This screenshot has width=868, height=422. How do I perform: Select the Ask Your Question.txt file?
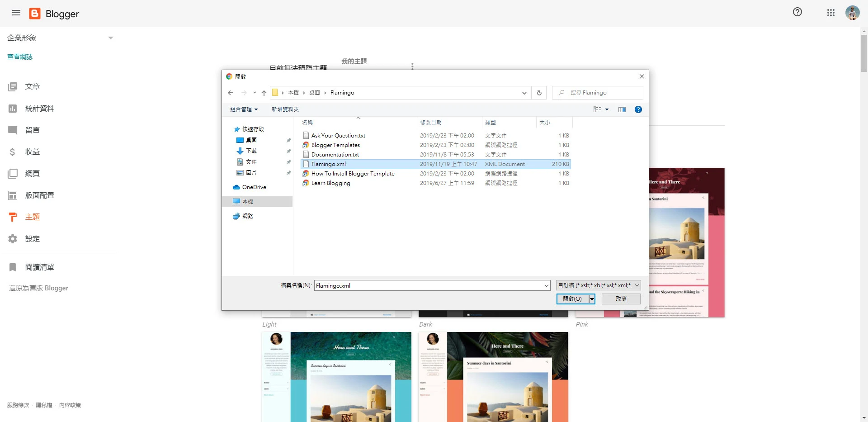(x=338, y=136)
